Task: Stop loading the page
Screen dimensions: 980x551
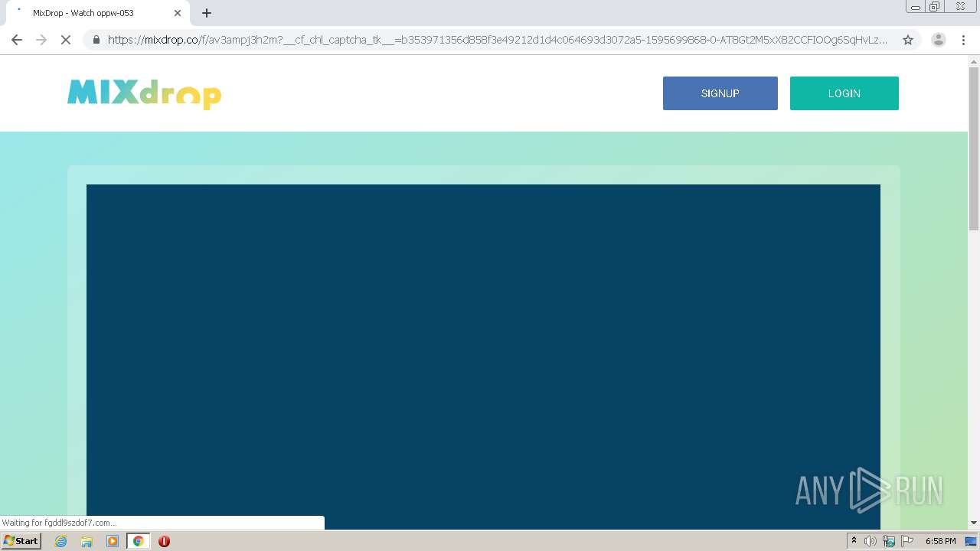Action: [66, 40]
